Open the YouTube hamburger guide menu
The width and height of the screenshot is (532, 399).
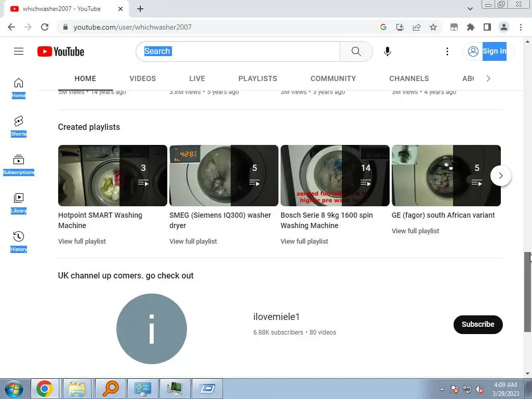(x=19, y=51)
